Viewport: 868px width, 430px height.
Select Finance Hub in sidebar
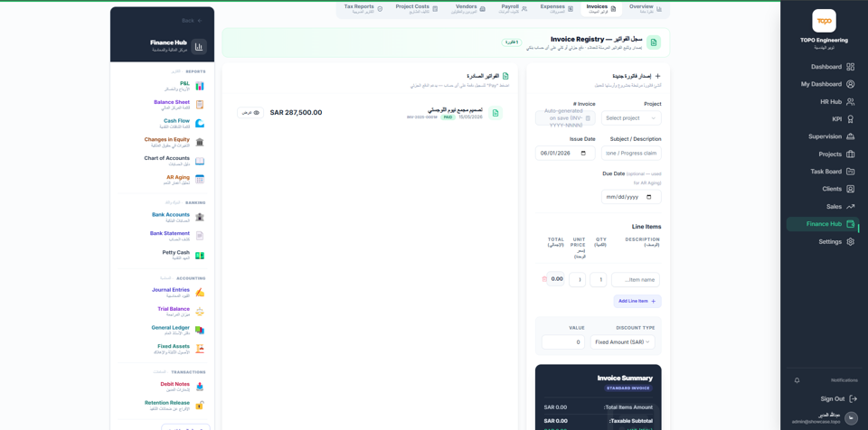(823, 224)
